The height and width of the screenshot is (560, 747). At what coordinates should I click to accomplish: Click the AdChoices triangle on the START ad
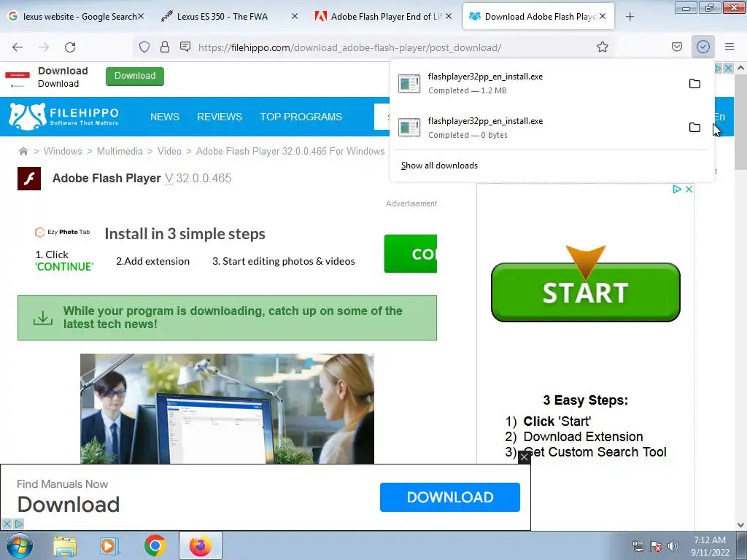point(676,190)
